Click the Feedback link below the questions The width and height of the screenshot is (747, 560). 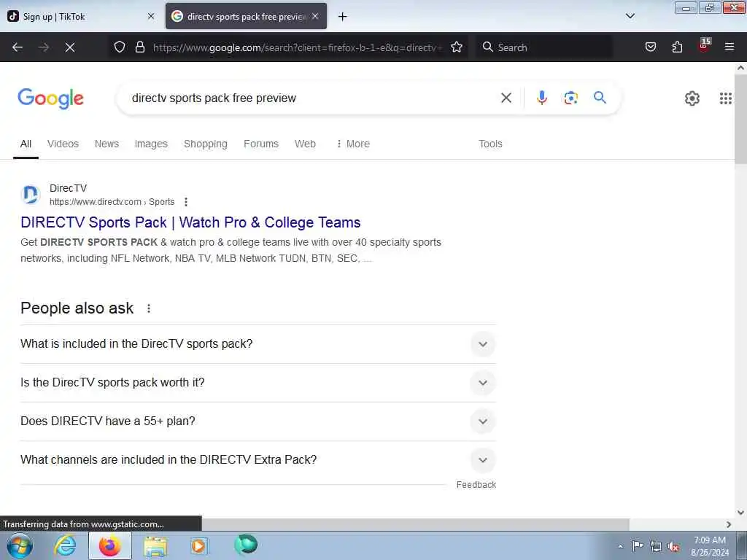[476, 485]
